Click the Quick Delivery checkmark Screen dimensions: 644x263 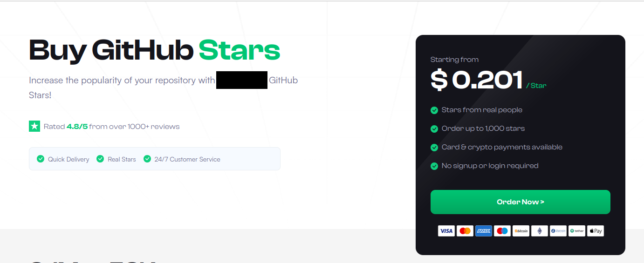[x=41, y=159]
